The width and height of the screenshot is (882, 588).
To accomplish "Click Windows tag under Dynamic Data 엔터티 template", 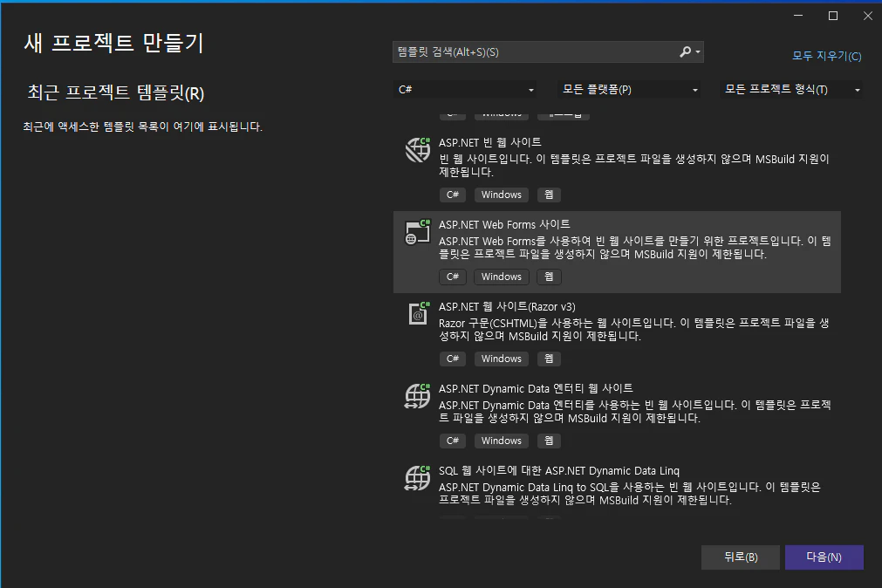I will pos(501,441).
